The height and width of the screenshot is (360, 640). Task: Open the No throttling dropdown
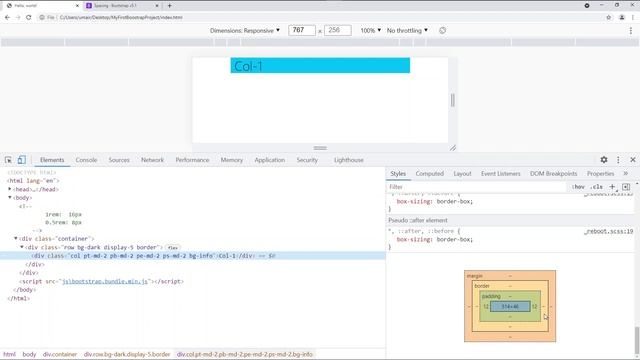(407, 31)
